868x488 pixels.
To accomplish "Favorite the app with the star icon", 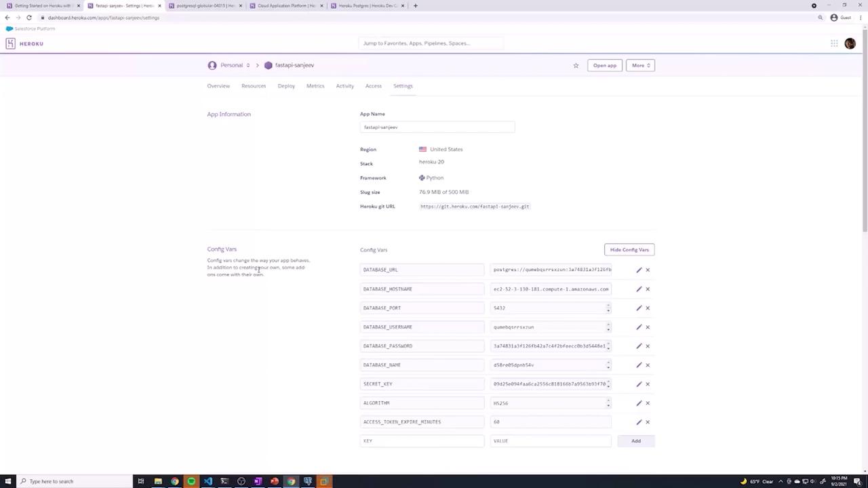I will [576, 66].
